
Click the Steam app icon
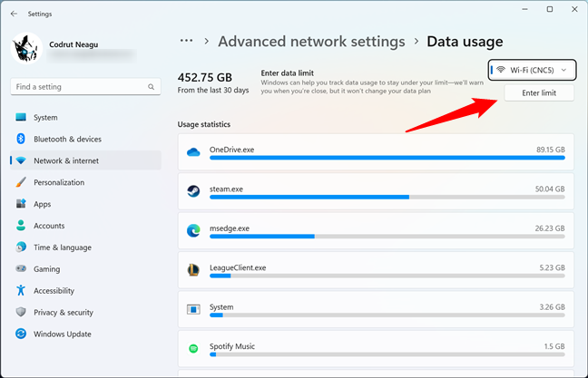click(193, 191)
